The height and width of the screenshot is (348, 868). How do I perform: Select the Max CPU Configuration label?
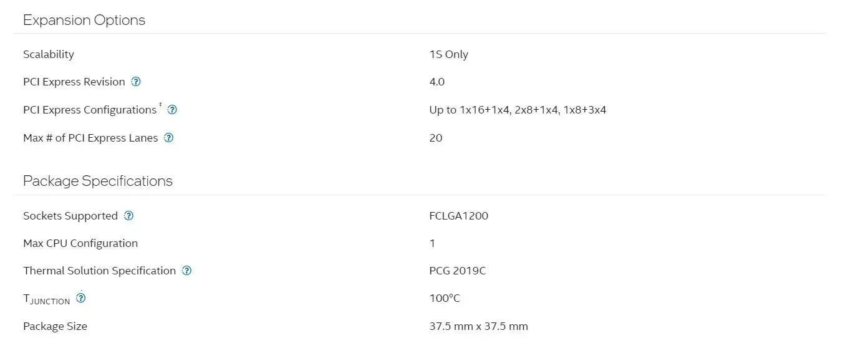(x=80, y=243)
